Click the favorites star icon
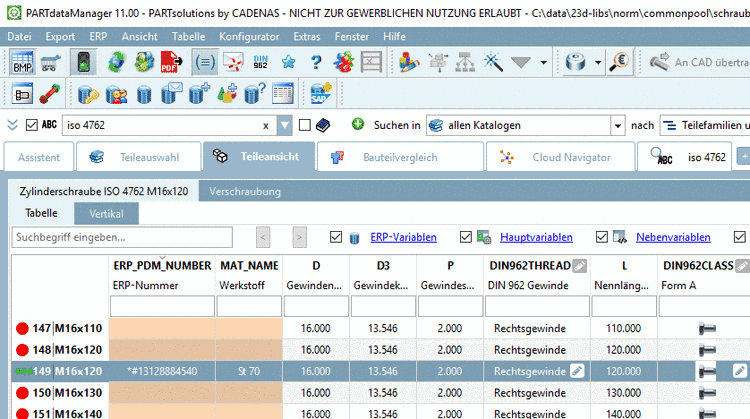 tap(289, 62)
